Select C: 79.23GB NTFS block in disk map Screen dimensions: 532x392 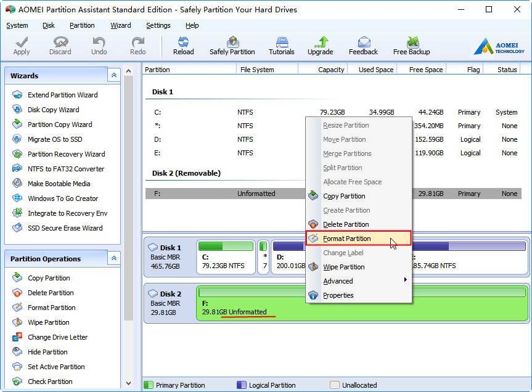(x=226, y=256)
